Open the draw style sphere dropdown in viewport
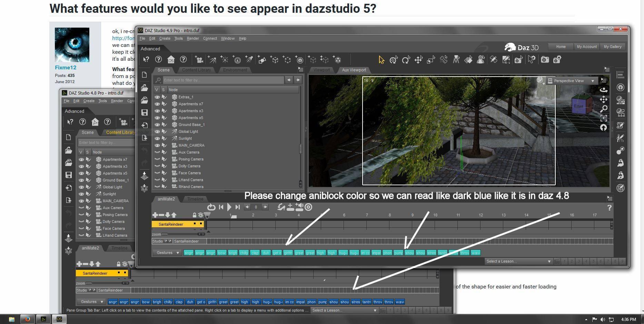Screen dimensions: 644x324 [541, 81]
